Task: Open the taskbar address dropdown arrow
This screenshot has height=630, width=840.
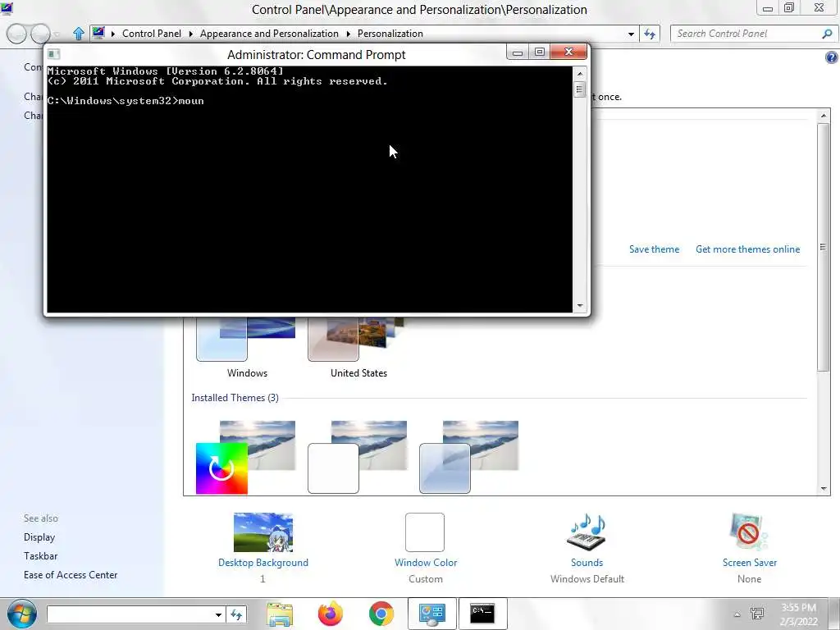Action: point(218,614)
